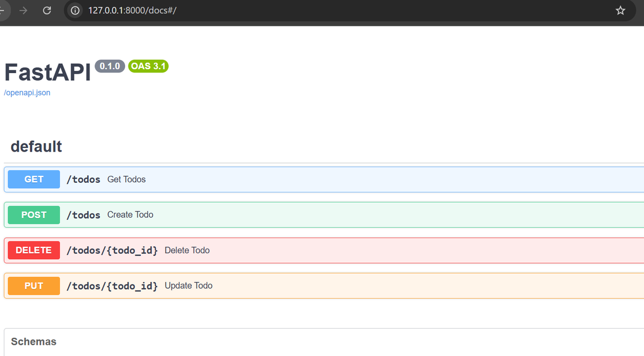
Task: Expand the GET /todos Get Todos operation
Action: 324,179
